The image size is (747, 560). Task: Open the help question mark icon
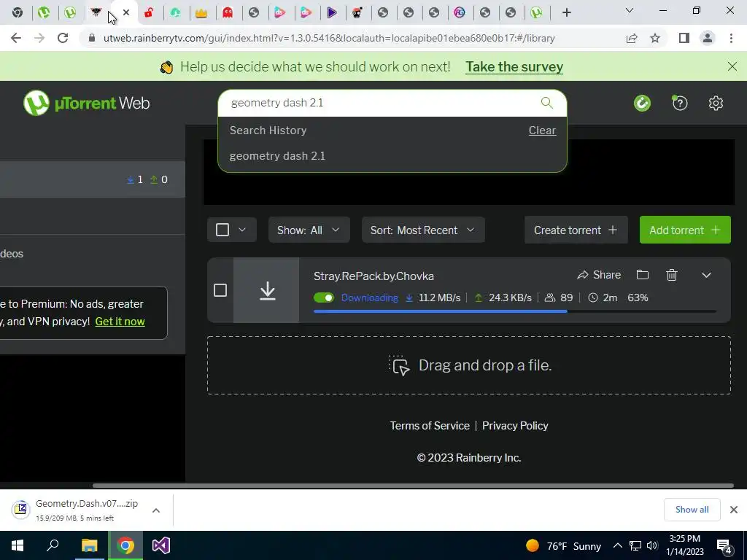coord(680,103)
